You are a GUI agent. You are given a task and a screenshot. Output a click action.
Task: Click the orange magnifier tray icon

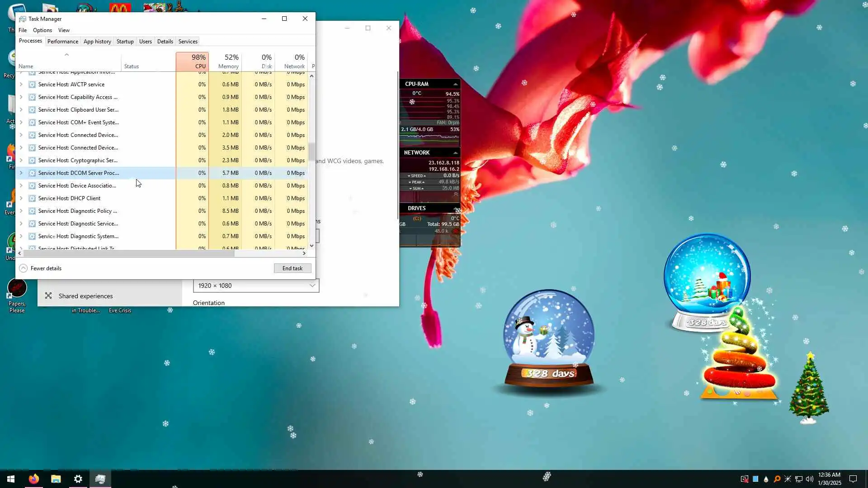(x=777, y=479)
